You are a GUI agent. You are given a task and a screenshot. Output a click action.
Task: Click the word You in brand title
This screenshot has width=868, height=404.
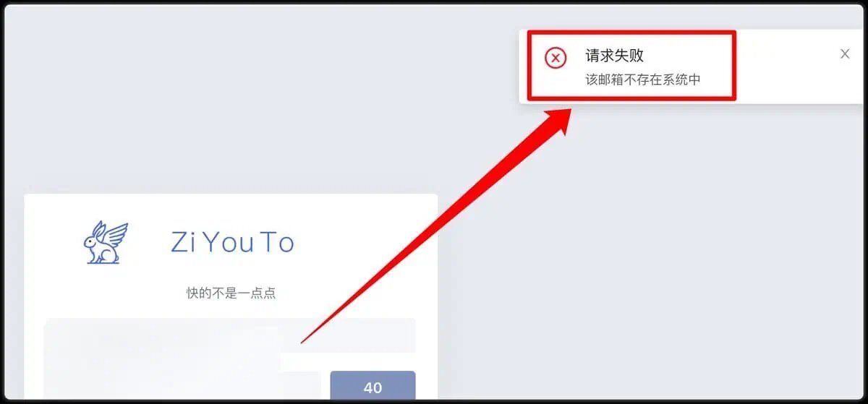tap(227, 243)
